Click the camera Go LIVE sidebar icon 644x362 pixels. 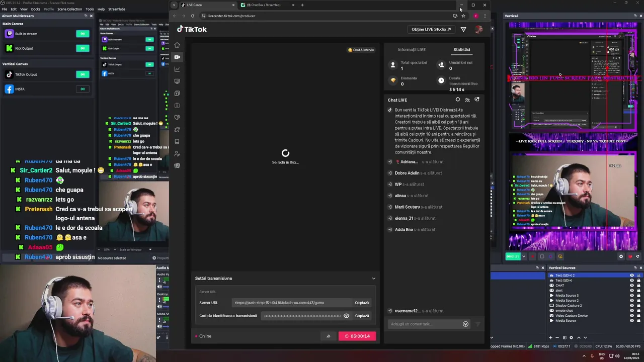[177, 57]
